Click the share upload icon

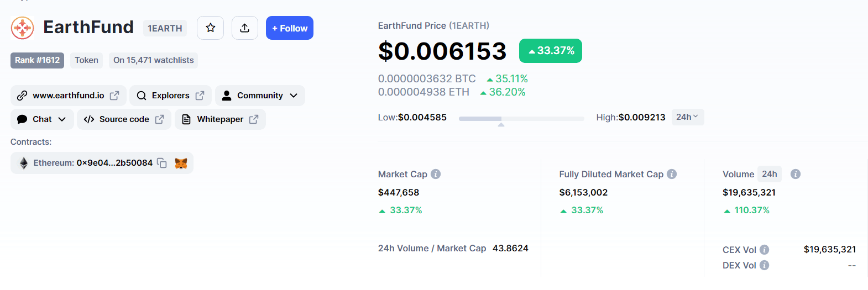coord(244,28)
